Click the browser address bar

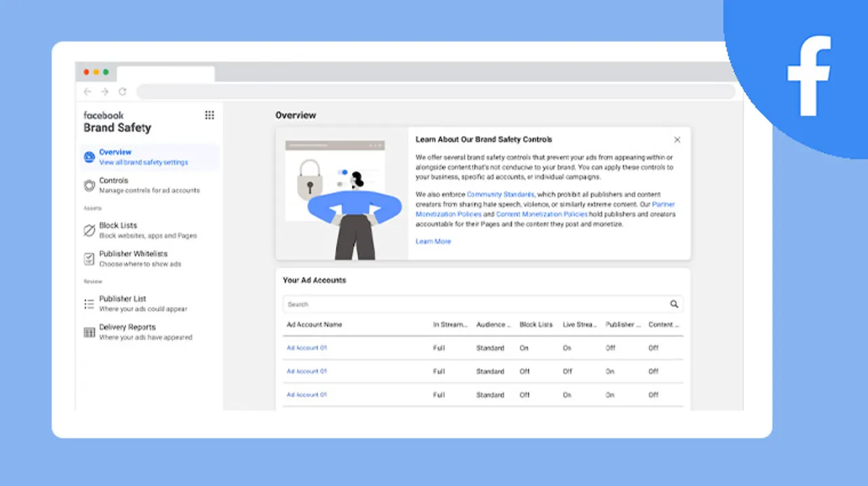[x=436, y=92]
